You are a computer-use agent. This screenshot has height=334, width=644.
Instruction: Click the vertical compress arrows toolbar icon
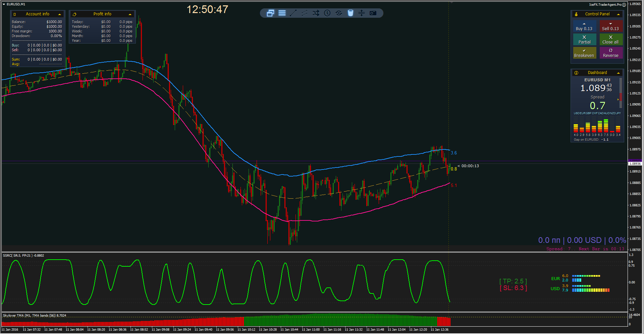(362, 13)
